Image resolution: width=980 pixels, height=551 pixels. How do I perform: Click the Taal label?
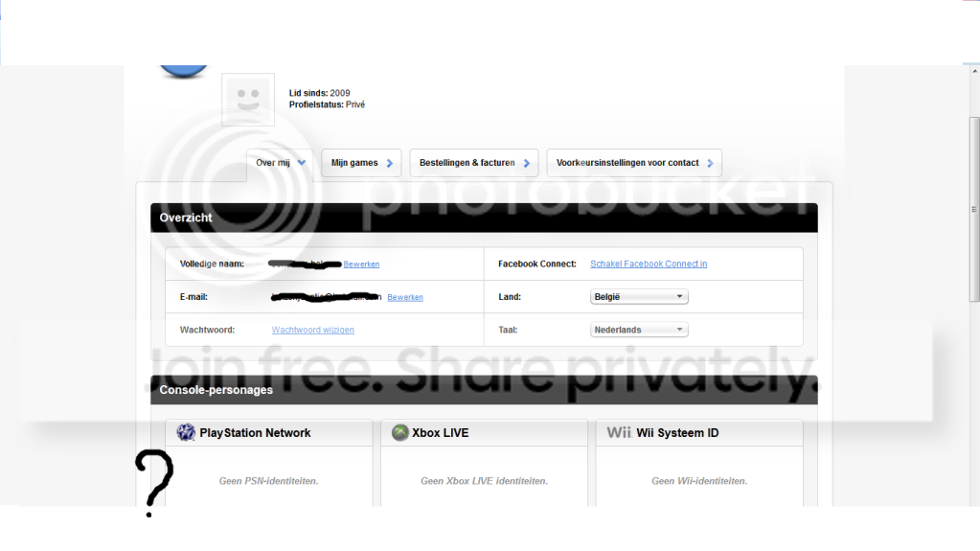click(x=508, y=330)
